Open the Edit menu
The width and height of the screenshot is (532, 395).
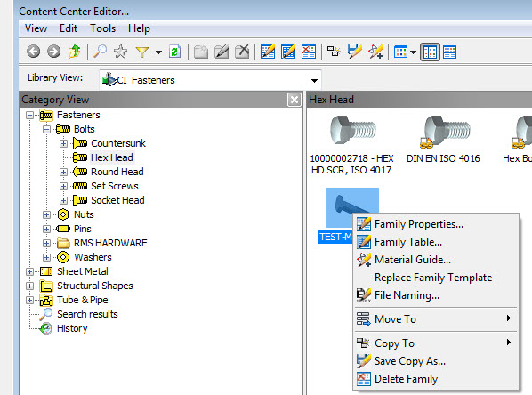pos(69,28)
